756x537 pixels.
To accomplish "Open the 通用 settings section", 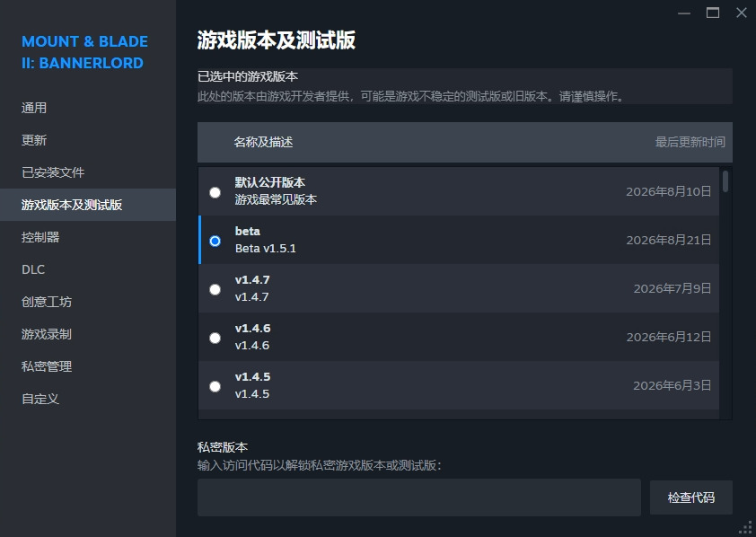I will click(34, 108).
